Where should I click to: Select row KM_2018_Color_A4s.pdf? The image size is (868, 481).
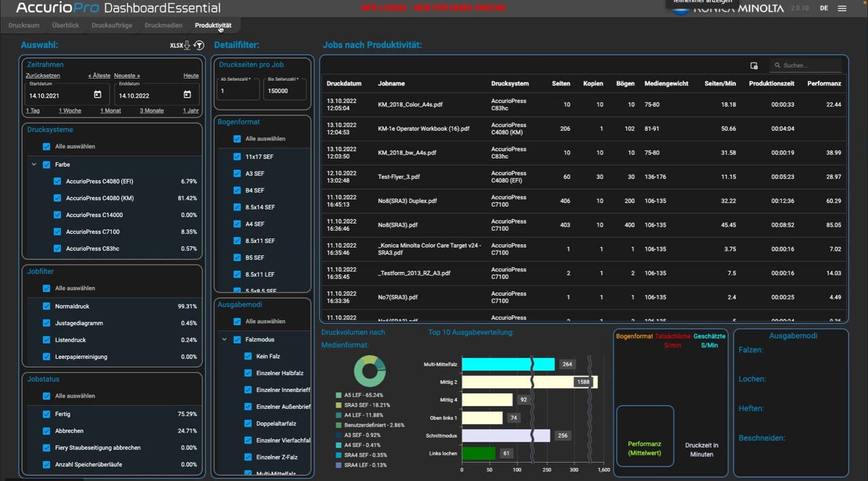click(584, 104)
